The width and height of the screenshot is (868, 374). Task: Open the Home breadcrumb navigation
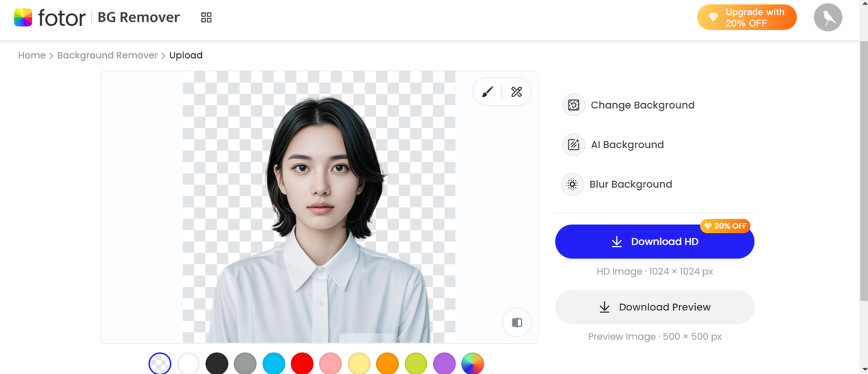pos(32,55)
